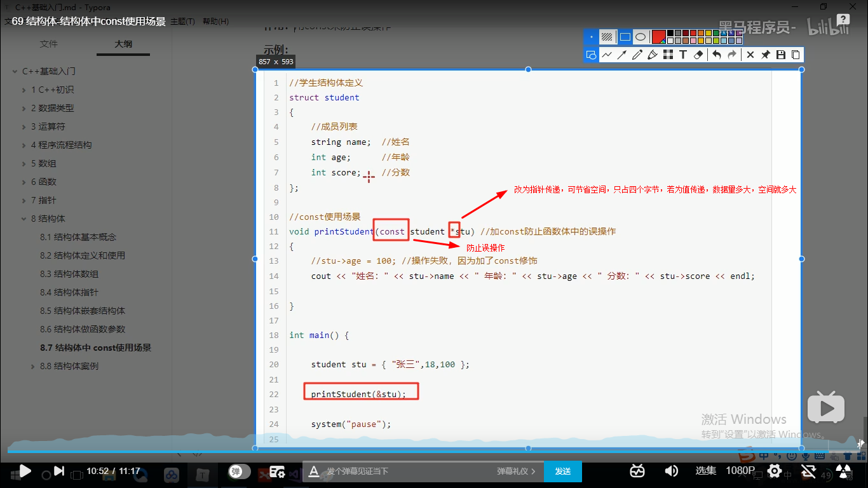Image resolution: width=868 pixels, height=488 pixels.
Task: Pin the screenshot to screen
Action: point(766,55)
